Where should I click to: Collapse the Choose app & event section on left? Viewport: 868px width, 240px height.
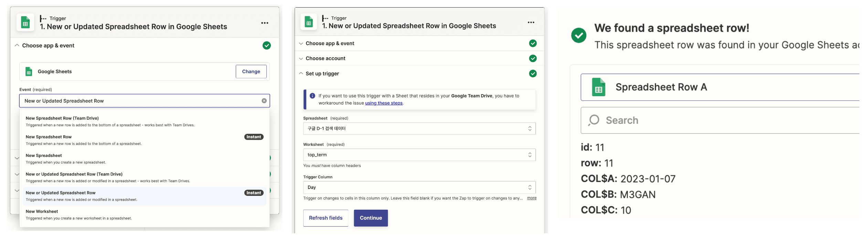point(17,46)
